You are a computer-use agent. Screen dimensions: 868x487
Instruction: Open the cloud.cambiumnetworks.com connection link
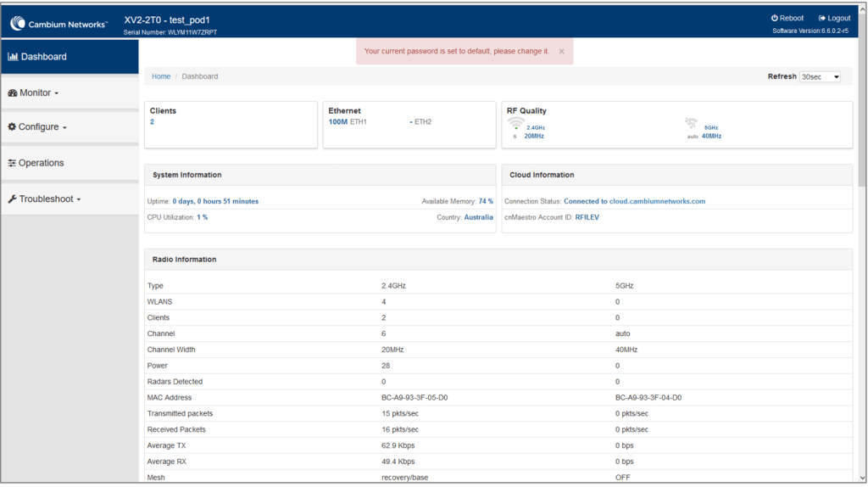click(657, 201)
